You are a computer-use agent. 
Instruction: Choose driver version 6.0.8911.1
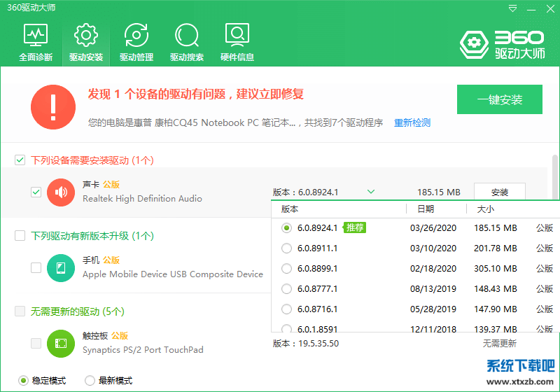point(286,248)
